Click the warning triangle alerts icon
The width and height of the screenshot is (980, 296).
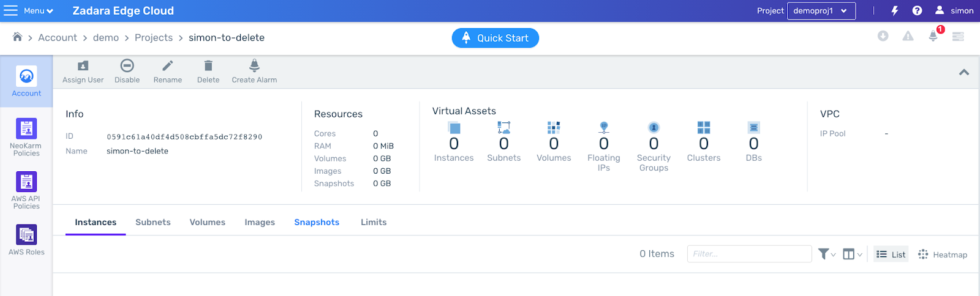pyautogui.click(x=908, y=36)
